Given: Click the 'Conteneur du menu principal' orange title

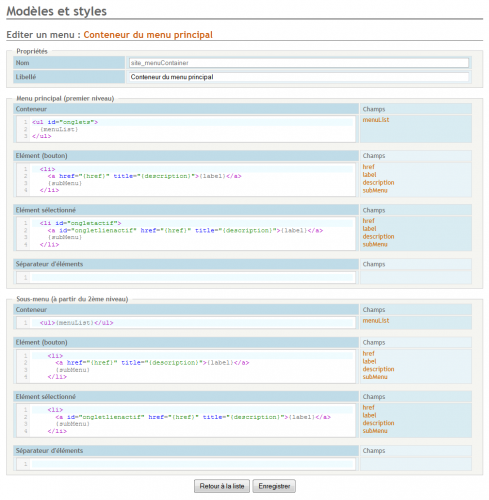Looking at the screenshot, I should pos(148,35).
